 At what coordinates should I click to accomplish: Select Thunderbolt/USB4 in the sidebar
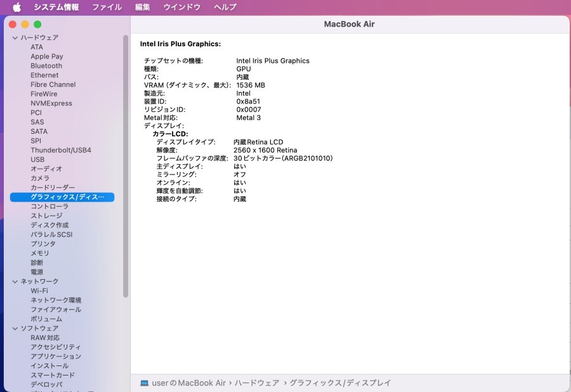pyautogui.click(x=61, y=150)
